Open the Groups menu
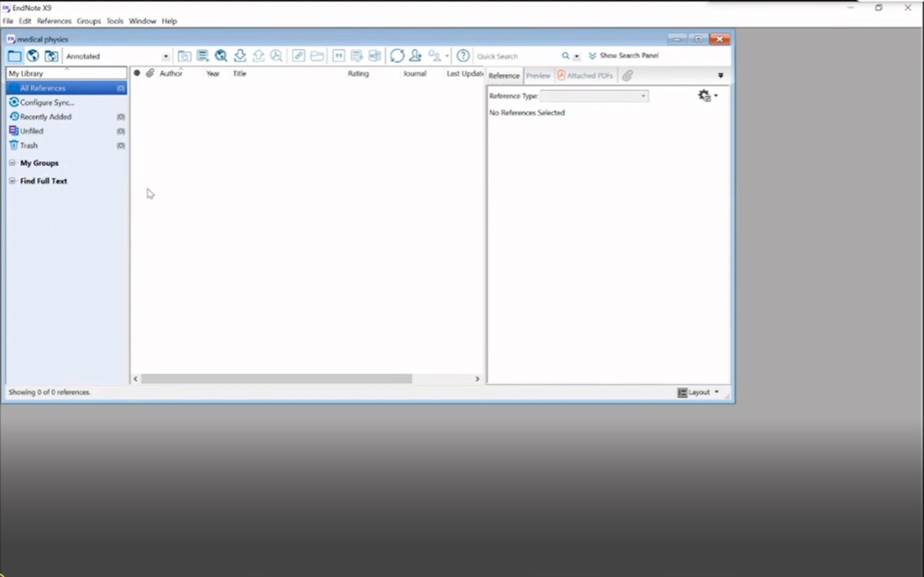Viewport: 924px width, 577px height. (x=89, y=21)
